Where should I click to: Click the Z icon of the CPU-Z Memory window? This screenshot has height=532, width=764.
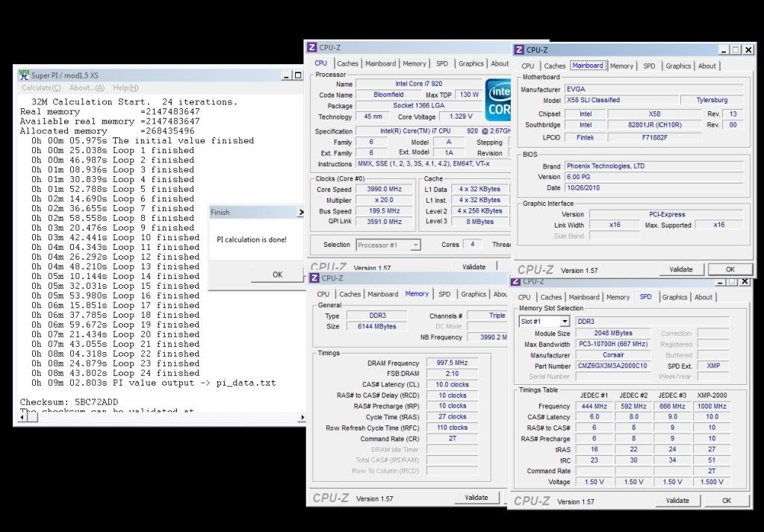[314, 278]
